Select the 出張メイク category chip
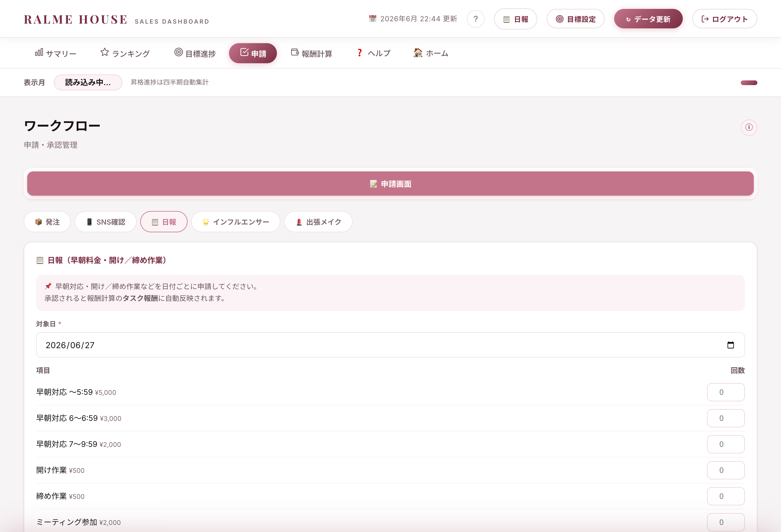The width and height of the screenshot is (781, 532). pos(318,222)
